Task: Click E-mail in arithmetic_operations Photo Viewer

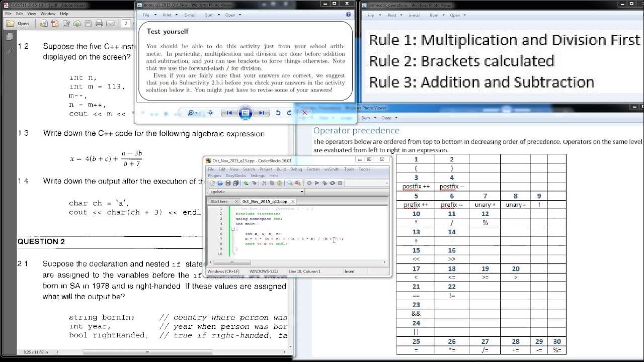Action: pos(415,15)
